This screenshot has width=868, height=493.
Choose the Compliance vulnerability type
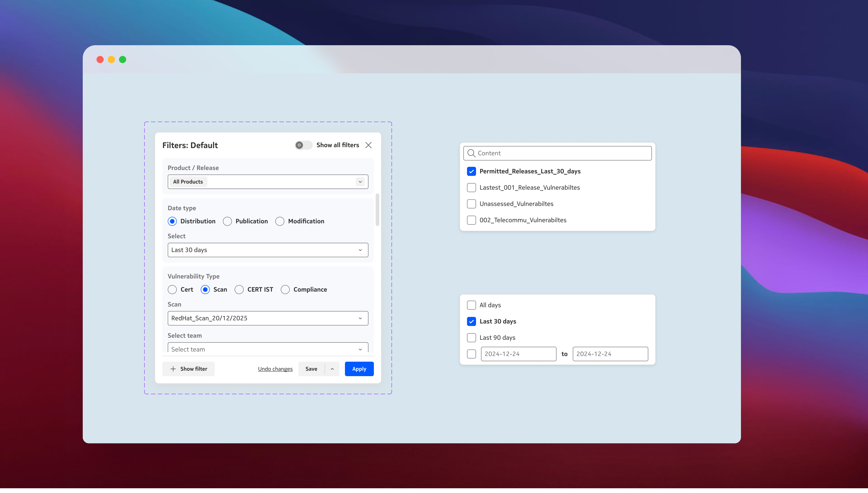click(285, 290)
